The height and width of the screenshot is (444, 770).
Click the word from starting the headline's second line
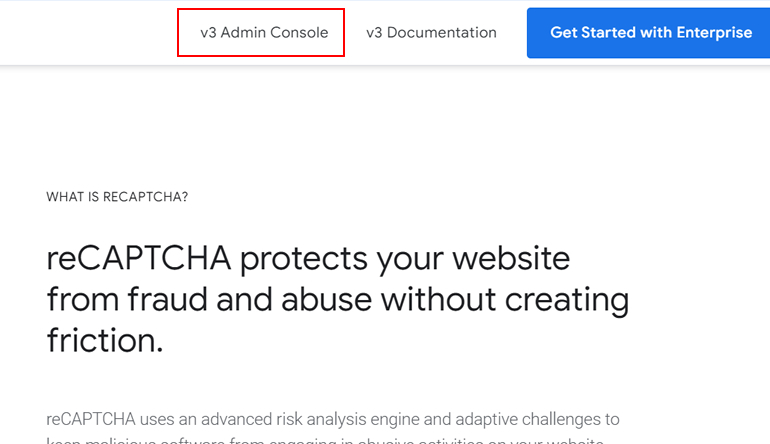82,299
